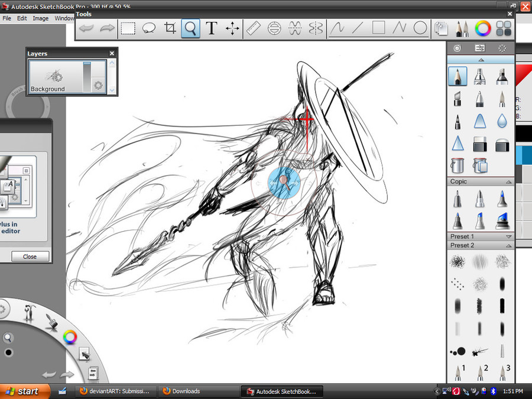The height and width of the screenshot is (399, 532).
Task: Choose the Preset 2 brush labeled 2
Action: pyautogui.click(x=481, y=372)
